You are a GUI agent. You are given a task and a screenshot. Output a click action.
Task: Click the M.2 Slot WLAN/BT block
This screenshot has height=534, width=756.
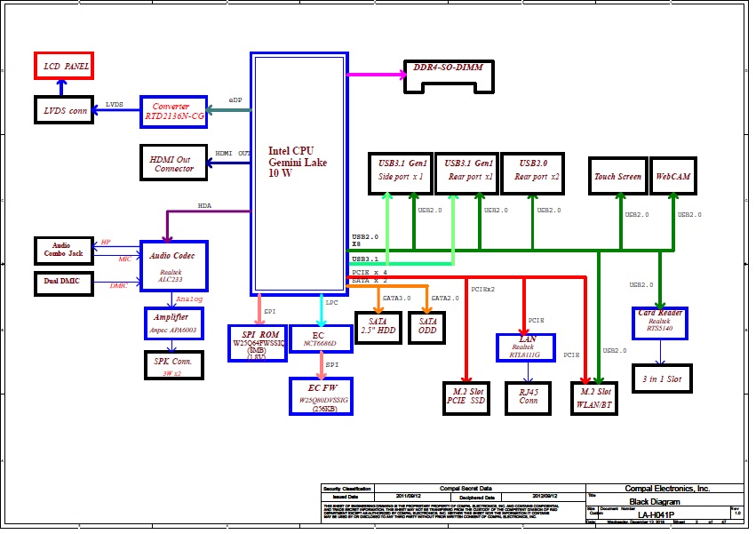(594, 398)
